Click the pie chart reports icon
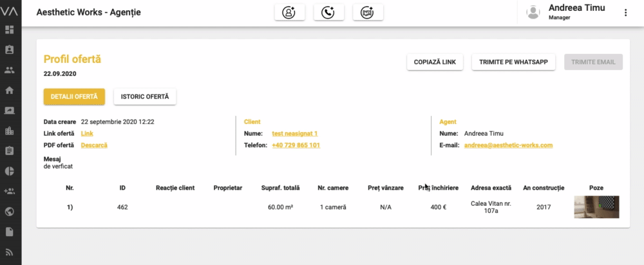Viewport: 644px width, 265px height. click(9, 171)
